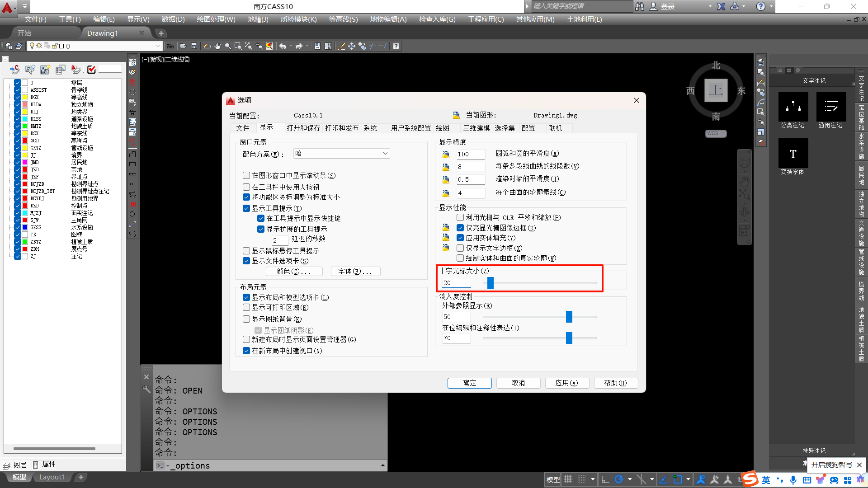Click the 通用注记 icon
The image size is (868, 488).
pyautogui.click(x=831, y=108)
